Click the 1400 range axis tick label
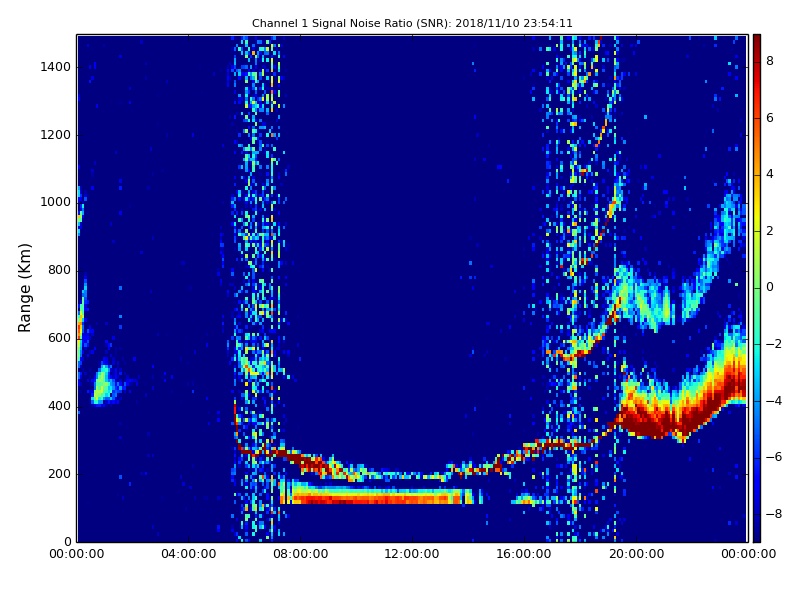This screenshot has height=600, width=800. 56,67
